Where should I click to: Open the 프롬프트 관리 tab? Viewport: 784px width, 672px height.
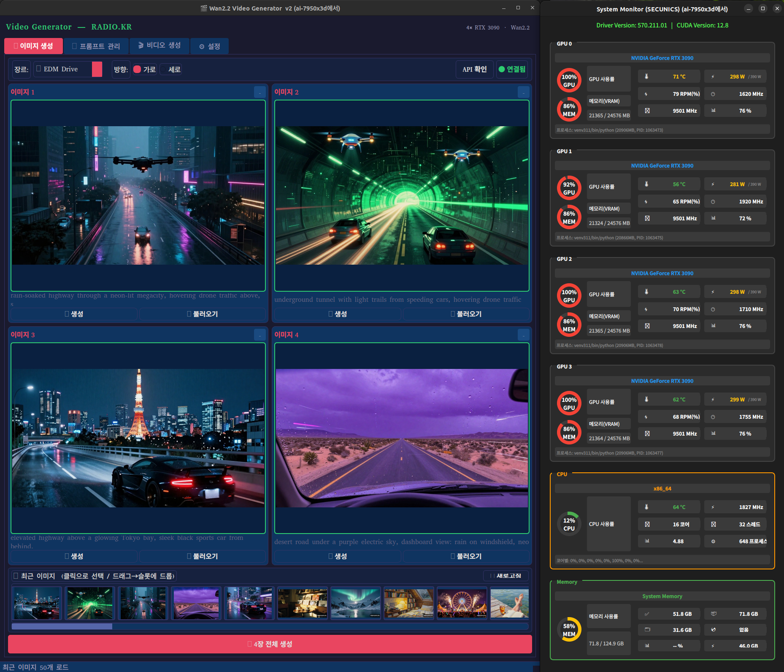(x=96, y=46)
